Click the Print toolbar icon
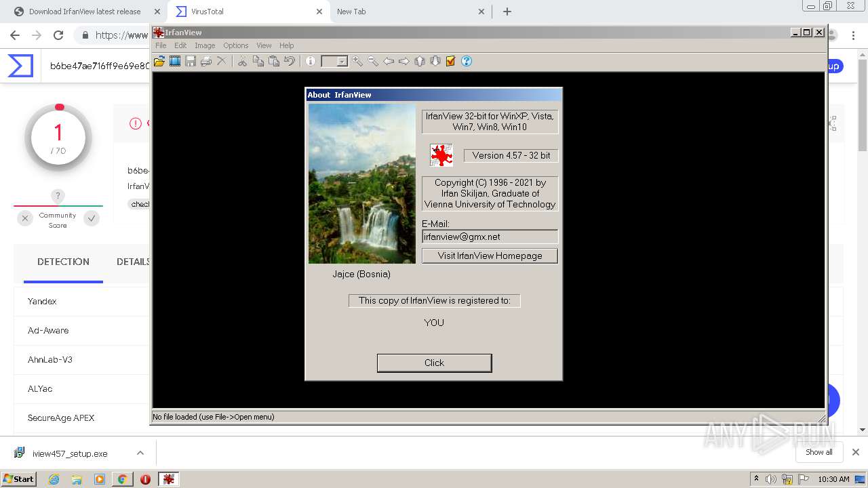This screenshot has width=868, height=488. click(206, 61)
